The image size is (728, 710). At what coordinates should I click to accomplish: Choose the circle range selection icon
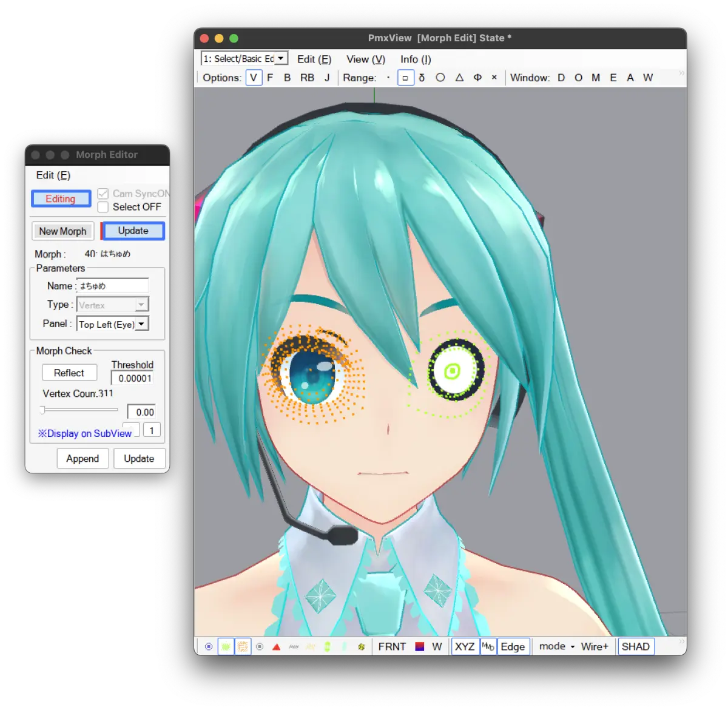(x=440, y=78)
